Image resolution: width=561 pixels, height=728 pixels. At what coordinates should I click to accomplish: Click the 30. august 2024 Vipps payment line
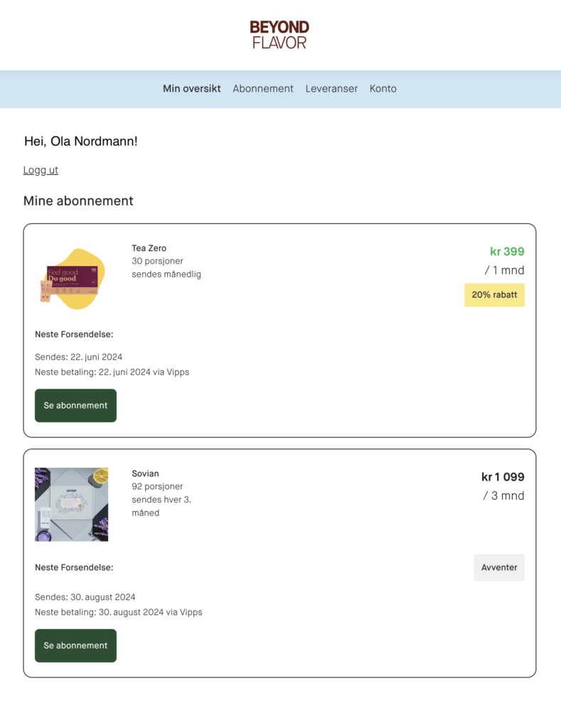(x=118, y=612)
